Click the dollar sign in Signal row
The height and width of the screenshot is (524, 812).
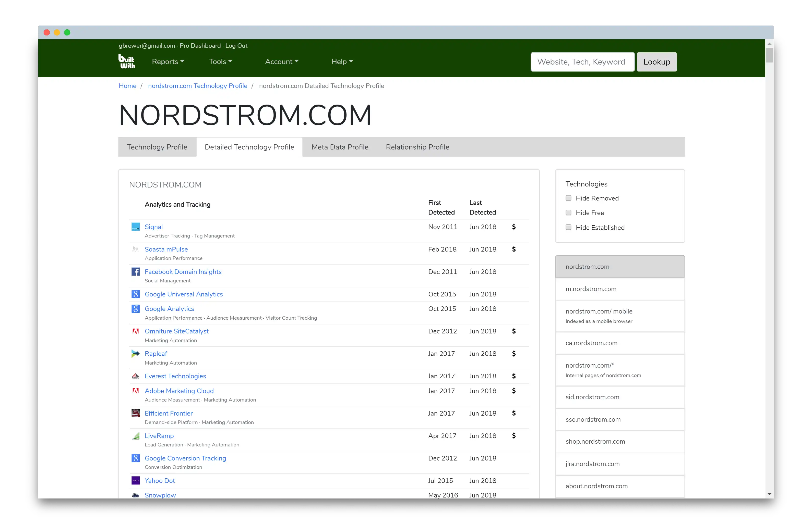514,227
